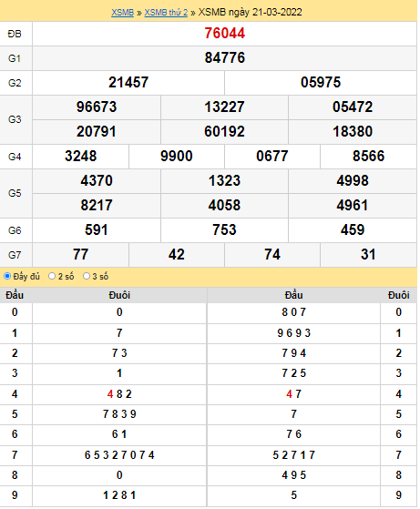The width and height of the screenshot is (420, 509).
Task: Click the Đuôi header in left table
Action: [x=119, y=295]
